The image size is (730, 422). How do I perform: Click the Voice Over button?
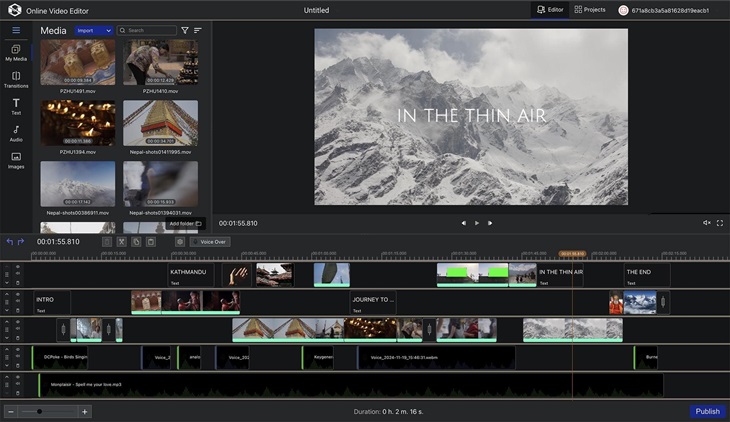point(211,242)
